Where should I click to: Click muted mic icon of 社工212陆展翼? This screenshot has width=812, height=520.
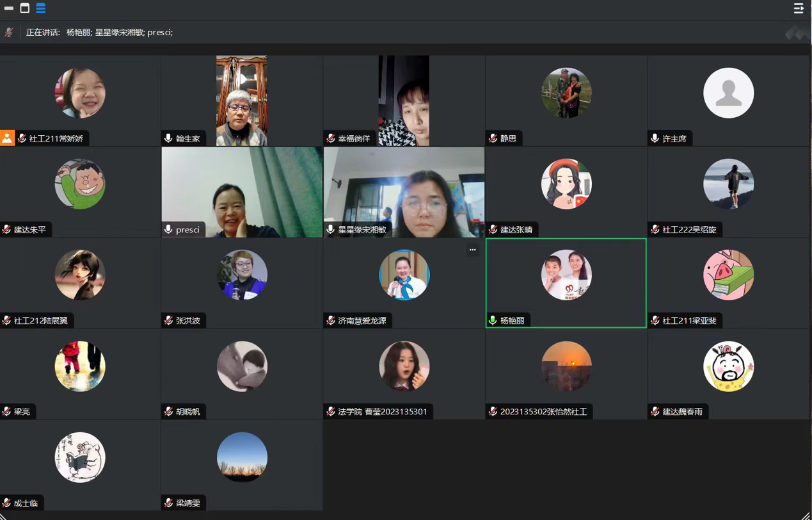7,320
